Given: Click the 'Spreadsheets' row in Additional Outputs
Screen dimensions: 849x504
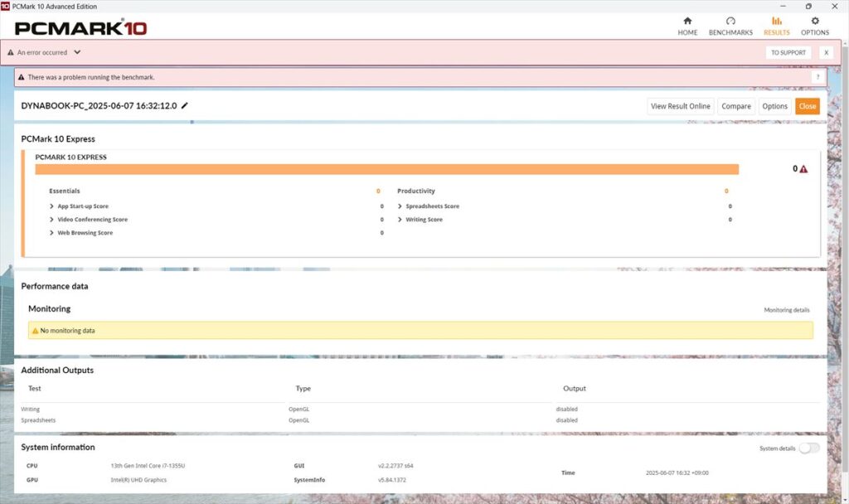Looking at the screenshot, I should click(x=38, y=420).
